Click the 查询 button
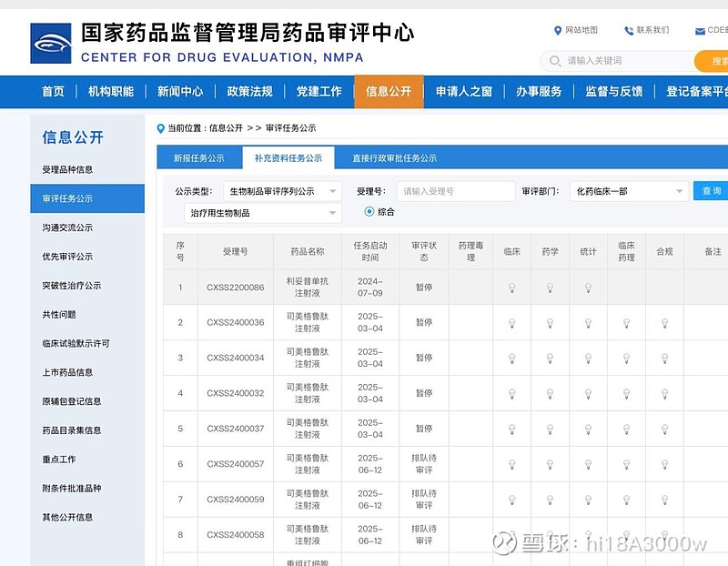Screen dimensions: 728x566 (x=711, y=191)
